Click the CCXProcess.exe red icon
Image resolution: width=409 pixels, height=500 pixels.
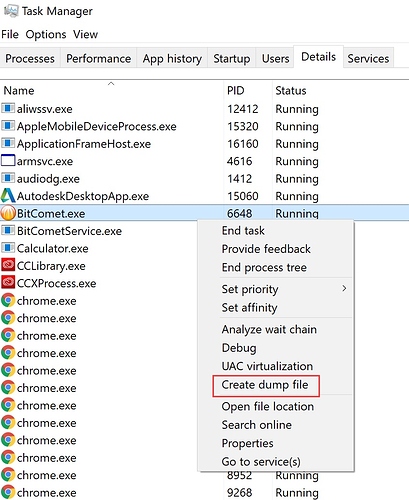click(x=8, y=283)
